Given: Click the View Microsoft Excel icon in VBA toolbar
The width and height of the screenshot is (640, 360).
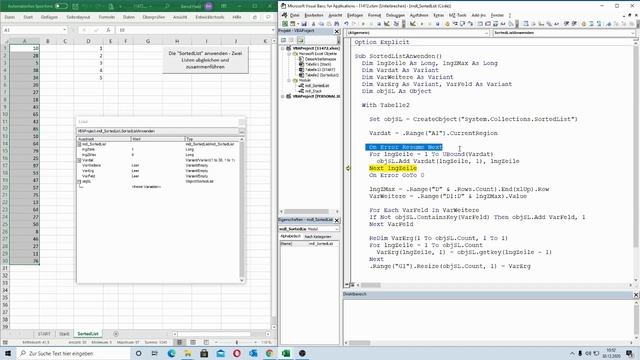Looking at the screenshot, I should point(285,24).
